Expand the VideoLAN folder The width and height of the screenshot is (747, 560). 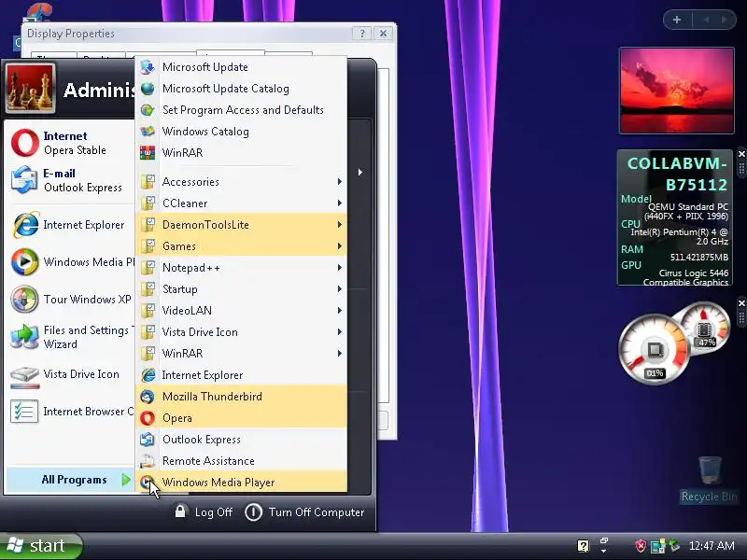pos(242,311)
